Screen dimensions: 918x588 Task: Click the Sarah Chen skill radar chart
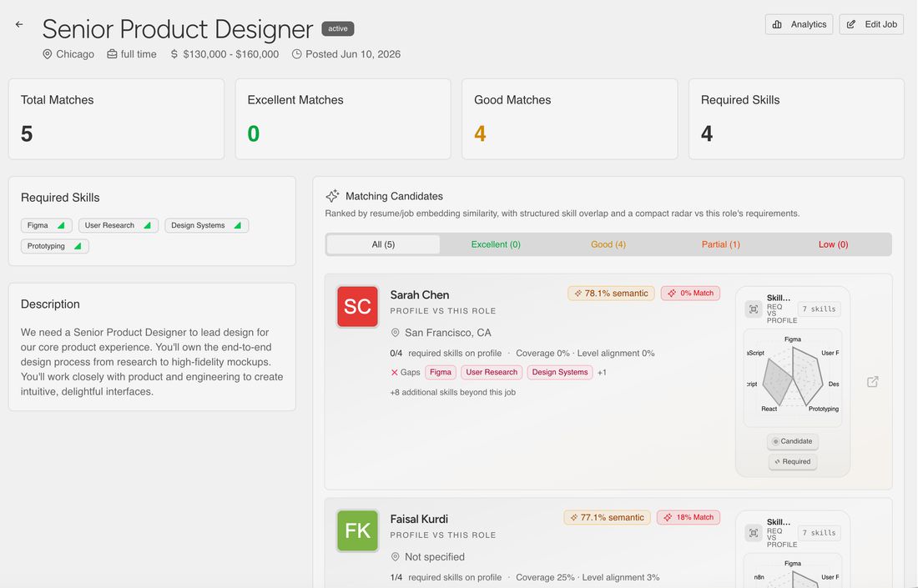coord(793,378)
